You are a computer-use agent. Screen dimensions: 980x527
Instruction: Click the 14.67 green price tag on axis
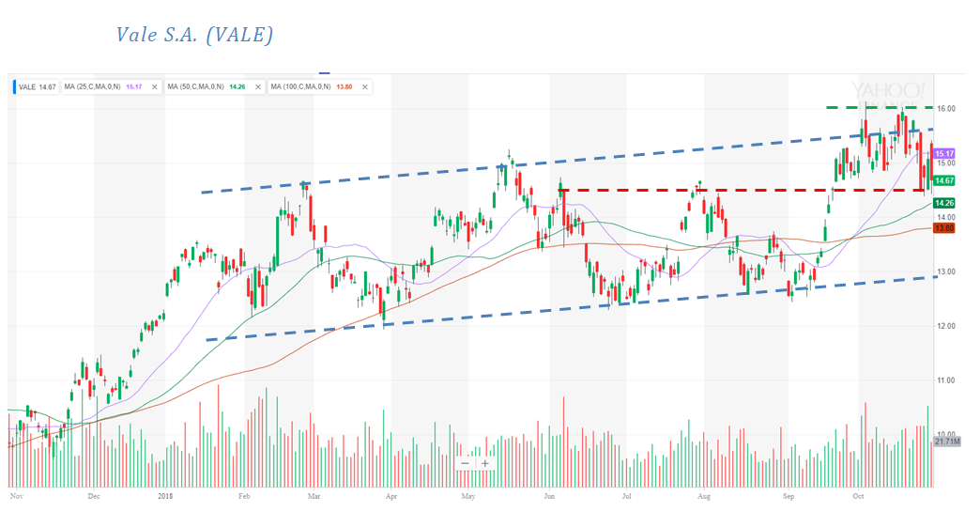(943, 180)
